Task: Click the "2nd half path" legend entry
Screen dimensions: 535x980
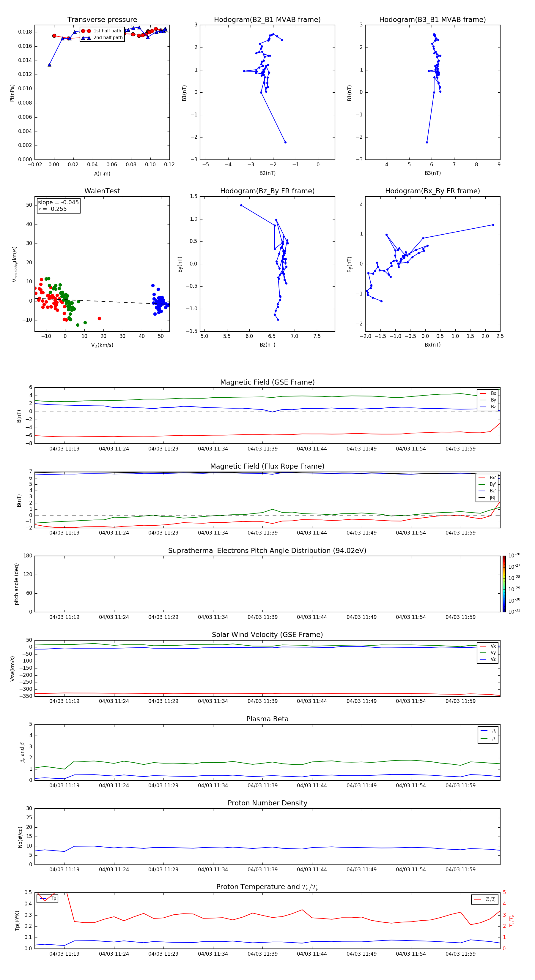Action: click(102, 38)
